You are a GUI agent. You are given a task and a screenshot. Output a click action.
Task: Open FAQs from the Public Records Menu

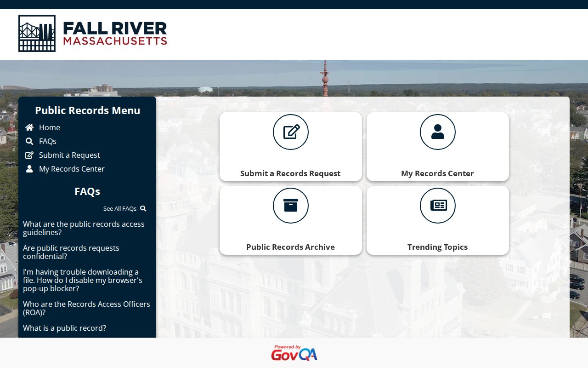pyautogui.click(x=48, y=141)
